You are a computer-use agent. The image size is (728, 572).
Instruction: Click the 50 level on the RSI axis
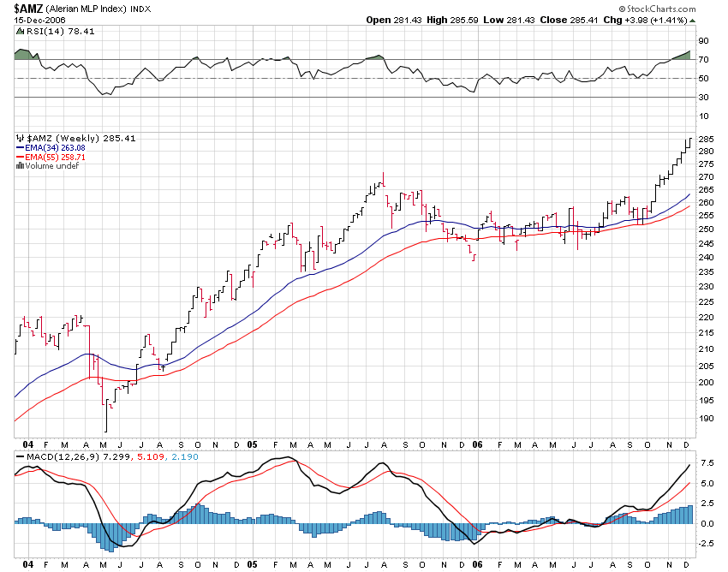[x=703, y=79]
